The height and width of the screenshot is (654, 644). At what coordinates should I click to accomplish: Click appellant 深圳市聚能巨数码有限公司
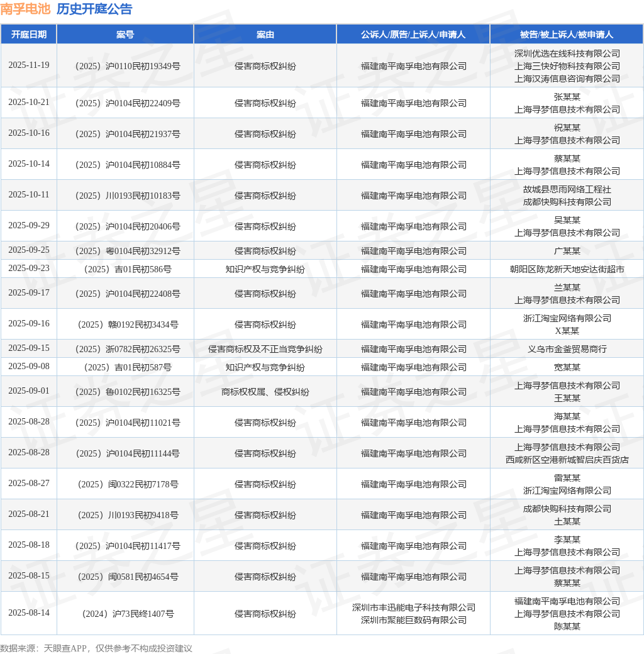[x=413, y=621]
